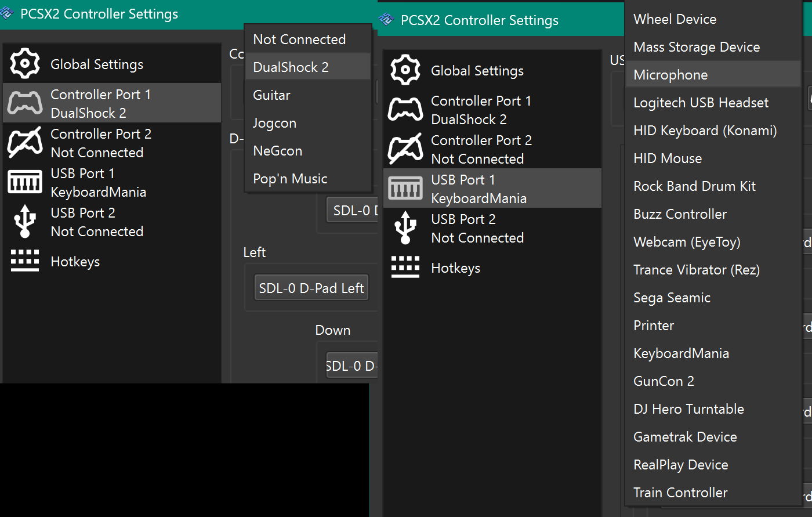The width and height of the screenshot is (812, 517).
Task: Click the SDL-0 D-Pad Left binding button
Action: (311, 288)
